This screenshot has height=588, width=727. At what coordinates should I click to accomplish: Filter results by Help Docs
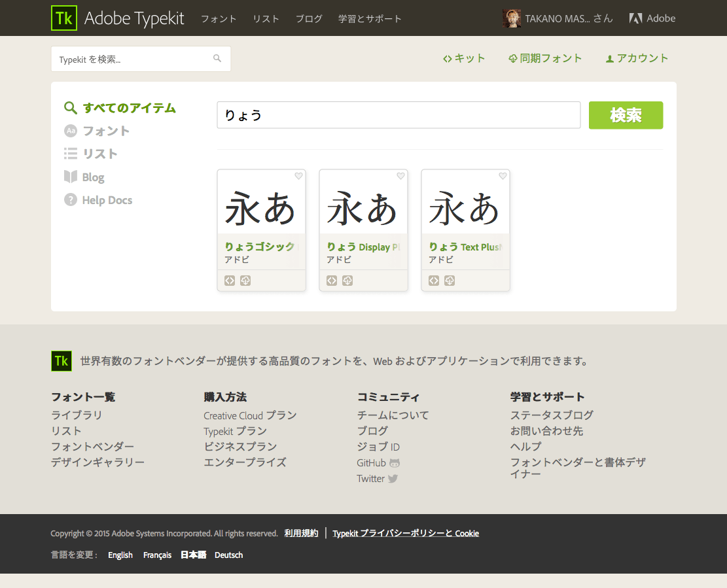point(98,200)
